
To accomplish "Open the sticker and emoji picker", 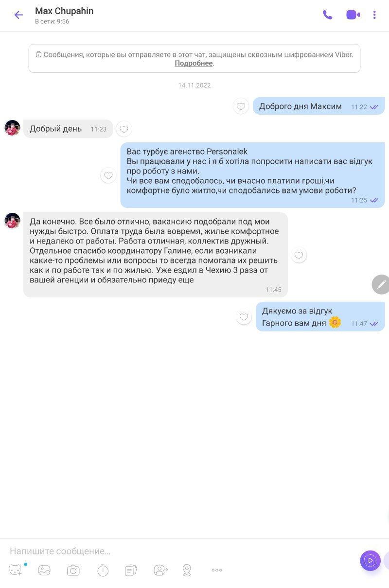I will tap(16, 570).
